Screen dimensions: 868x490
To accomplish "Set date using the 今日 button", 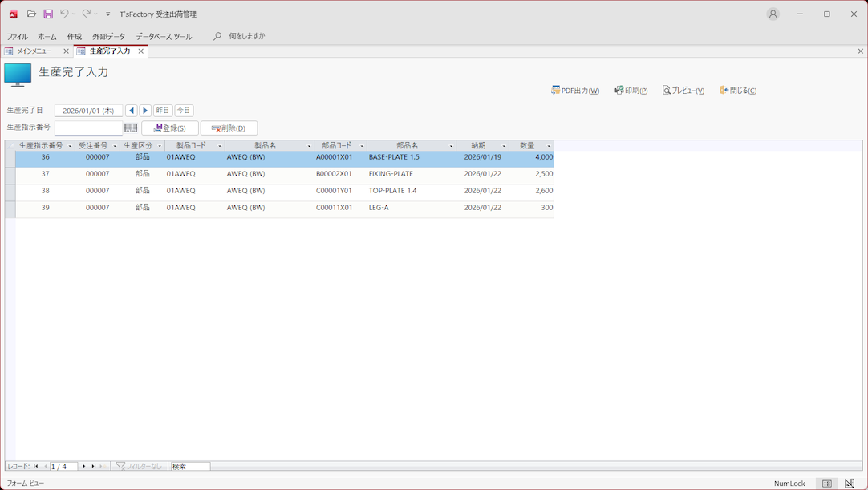I will point(184,111).
